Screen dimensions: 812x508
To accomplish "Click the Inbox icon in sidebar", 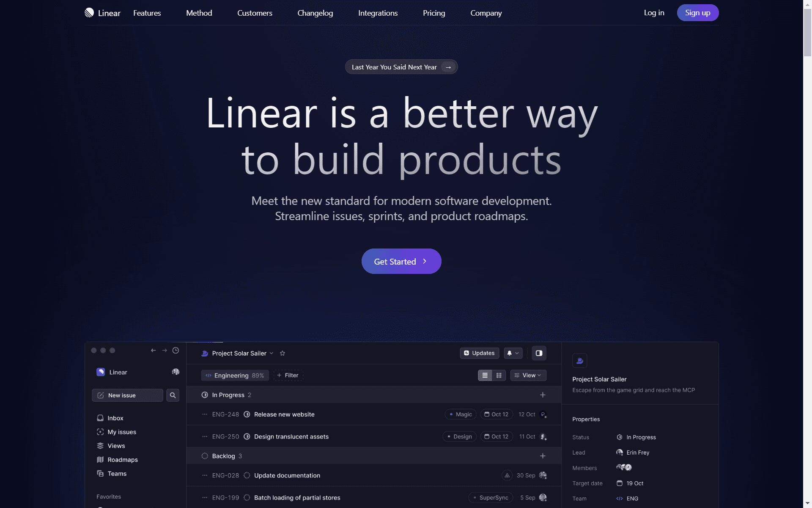I will click(x=100, y=418).
